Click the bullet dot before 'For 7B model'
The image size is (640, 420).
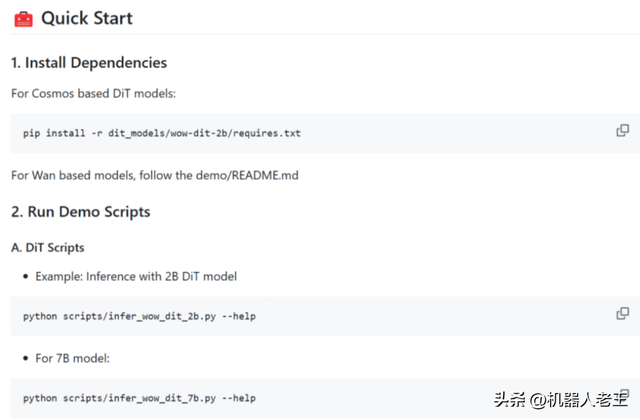click(25, 358)
